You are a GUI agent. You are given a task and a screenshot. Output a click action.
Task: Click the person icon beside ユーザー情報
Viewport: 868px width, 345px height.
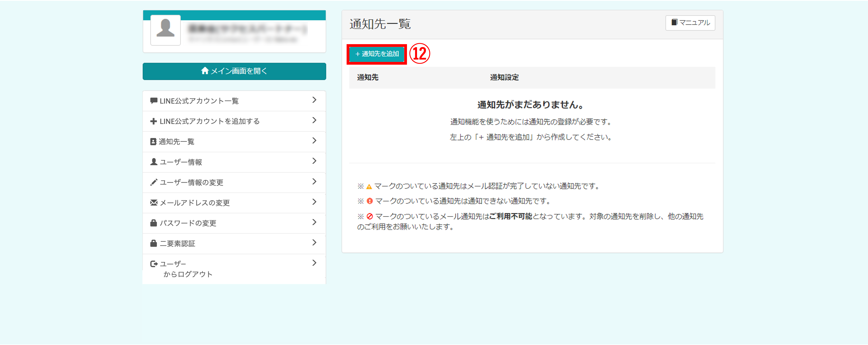pos(154,162)
